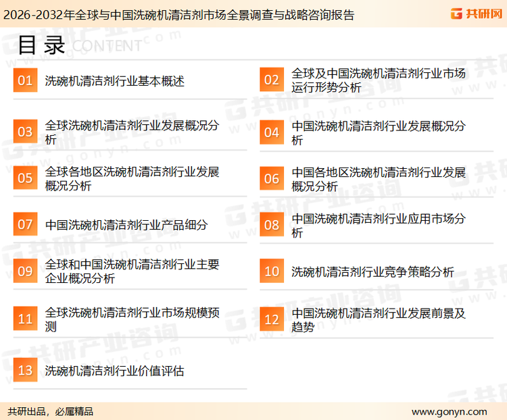Click the orange 09 number badge

pyautogui.click(x=25, y=271)
